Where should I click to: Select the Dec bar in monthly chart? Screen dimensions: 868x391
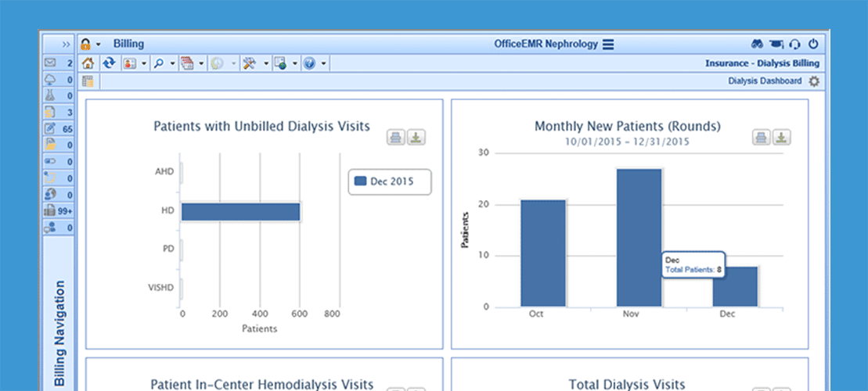[x=735, y=286]
